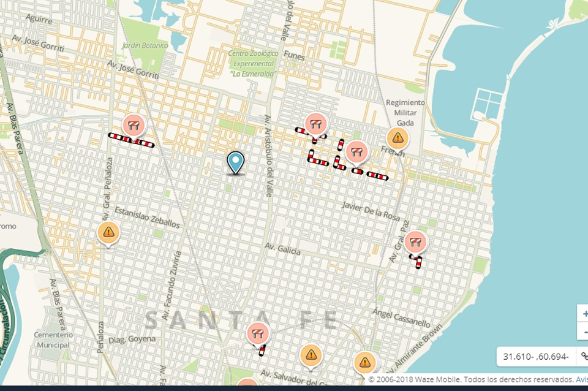
Task: Select hazard marker beside the Waze copyright notice
Action: (365, 362)
